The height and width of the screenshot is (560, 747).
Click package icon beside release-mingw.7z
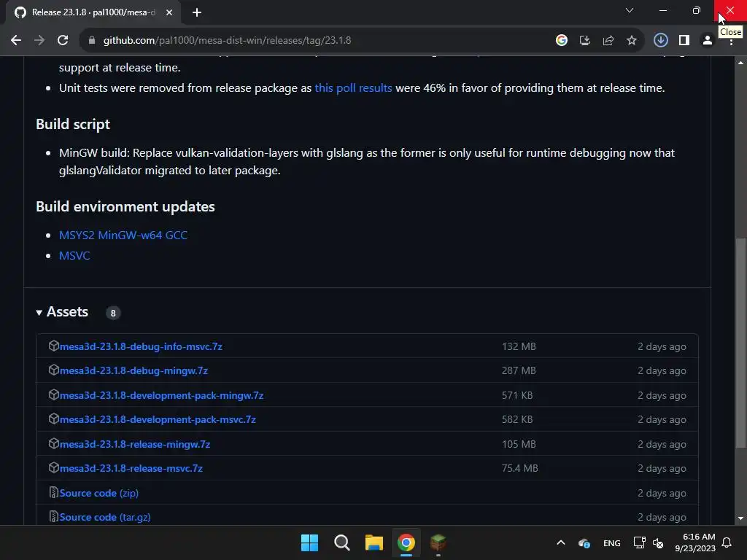(54, 443)
